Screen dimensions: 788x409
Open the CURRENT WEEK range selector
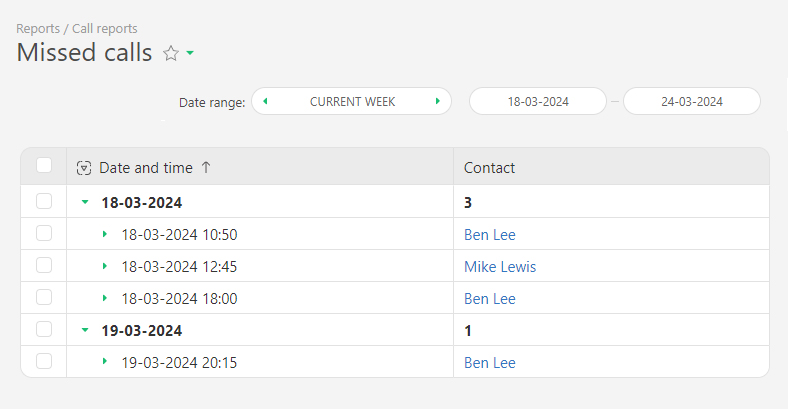(x=352, y=102)
